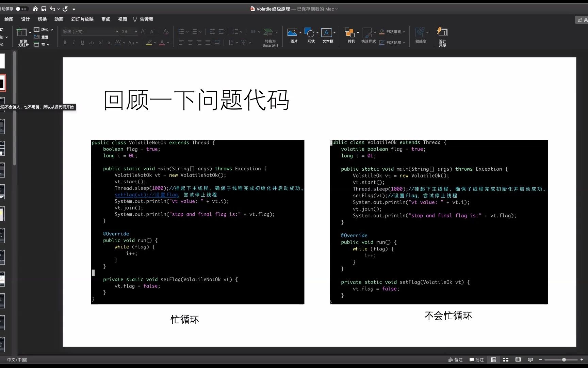Open the font name combo box

point(90,32)
